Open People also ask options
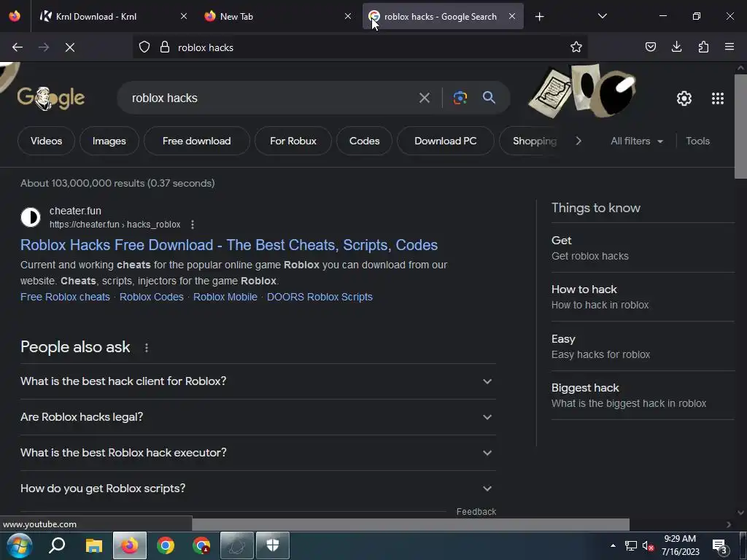747x560 pixels. click(146, 348)
